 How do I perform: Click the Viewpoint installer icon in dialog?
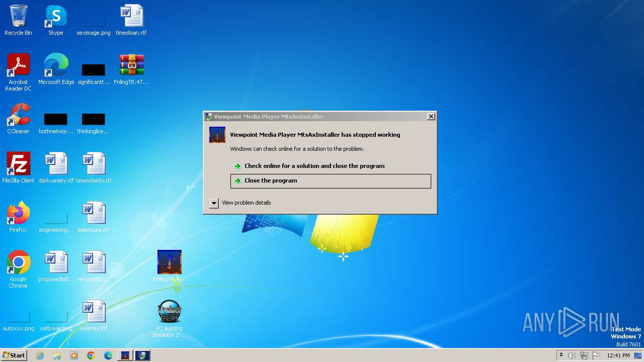[217, 135]
